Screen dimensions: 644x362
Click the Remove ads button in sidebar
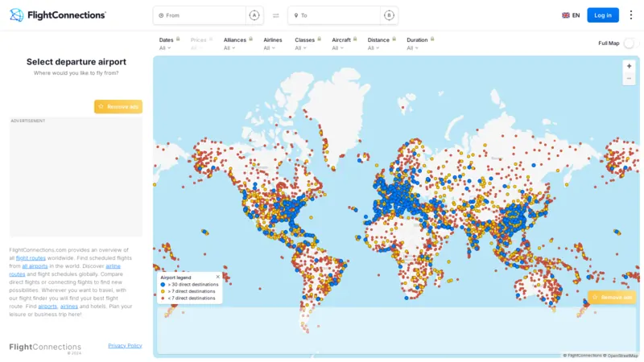pos(118,107)
